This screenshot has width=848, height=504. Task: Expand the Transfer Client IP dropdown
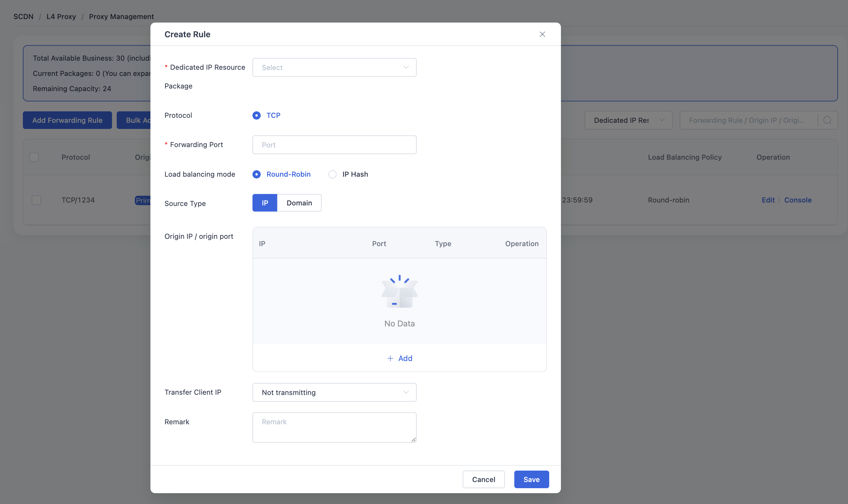click(x=334, y=392)
